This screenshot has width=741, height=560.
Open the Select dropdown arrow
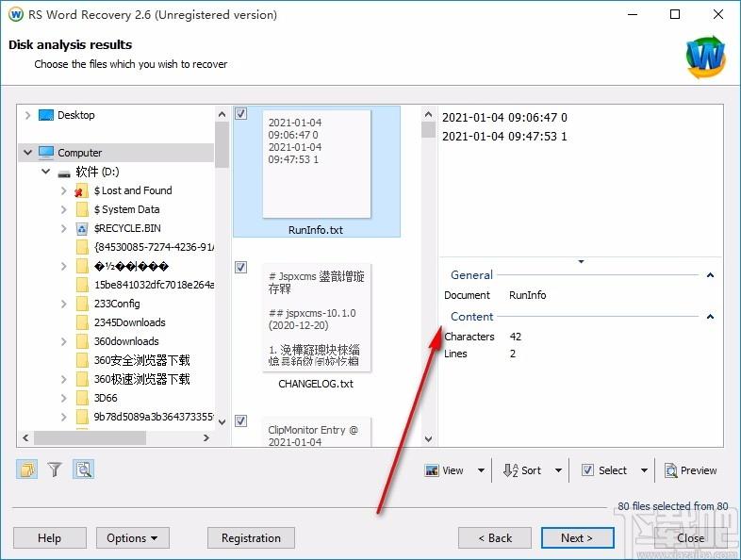[644, 470]
